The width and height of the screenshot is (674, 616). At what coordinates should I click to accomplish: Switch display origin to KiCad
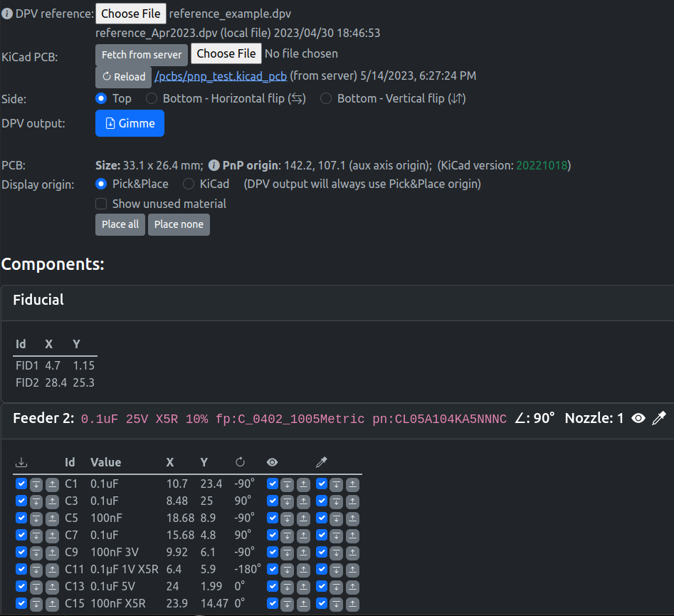click(188, 184)
